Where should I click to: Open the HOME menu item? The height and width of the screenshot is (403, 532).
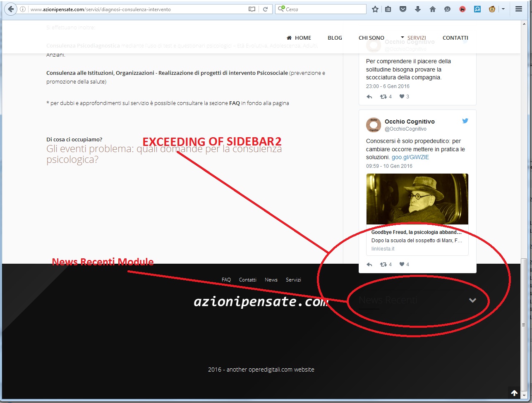[299, 38]
